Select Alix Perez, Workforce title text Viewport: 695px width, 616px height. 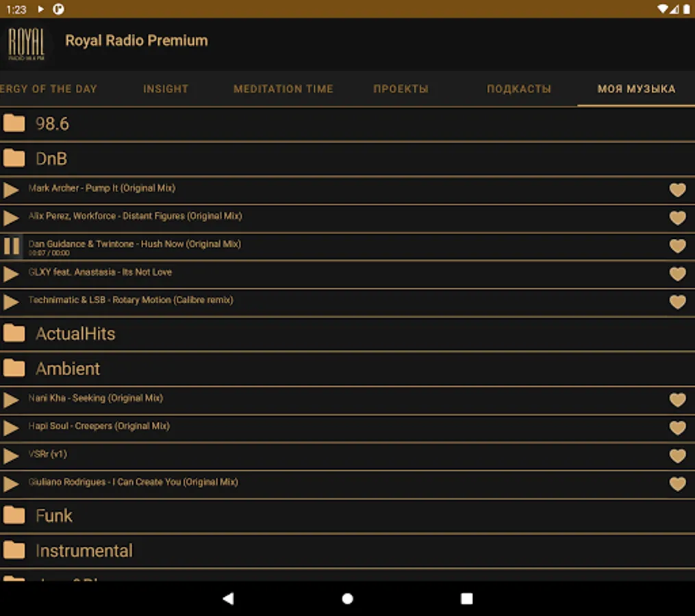click(x=135, y=216)
